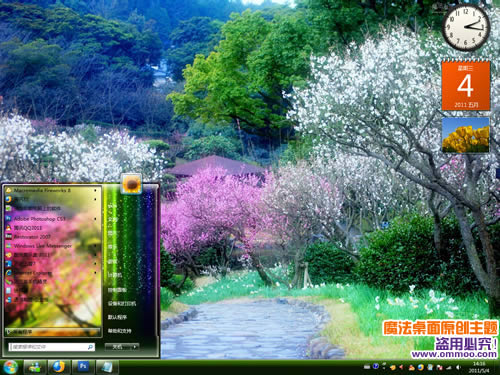Launch Adobe Photoshop from the Start menu list
The width and height of the screenshot is (500, 375).
(x=52, y=219)
